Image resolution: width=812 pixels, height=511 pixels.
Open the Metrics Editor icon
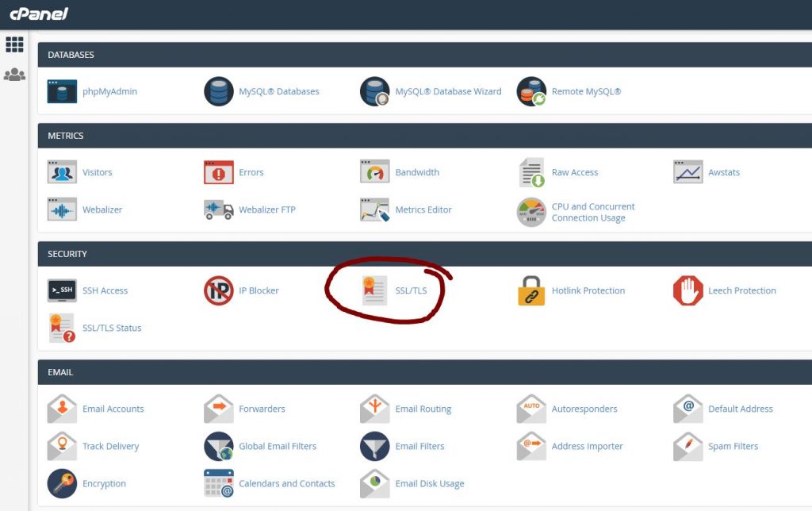[375, 209]
